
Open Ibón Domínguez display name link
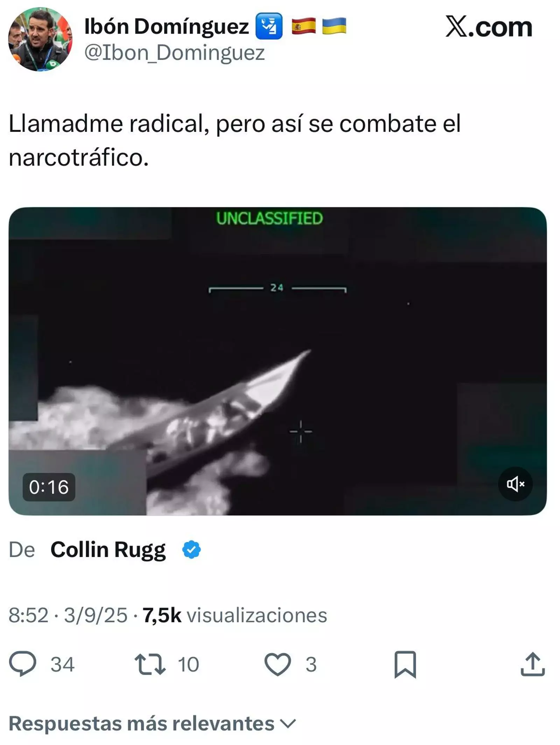click(x=167, y=26)
